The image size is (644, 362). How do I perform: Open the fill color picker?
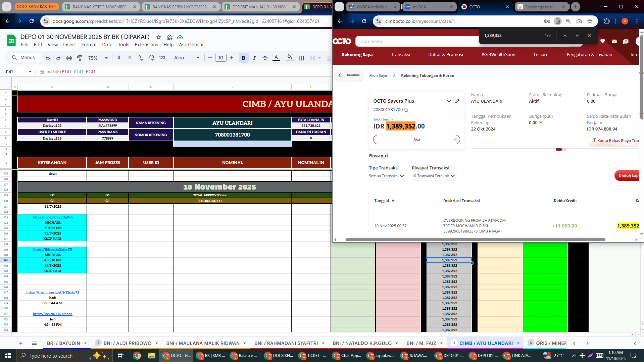pos(290,58)
